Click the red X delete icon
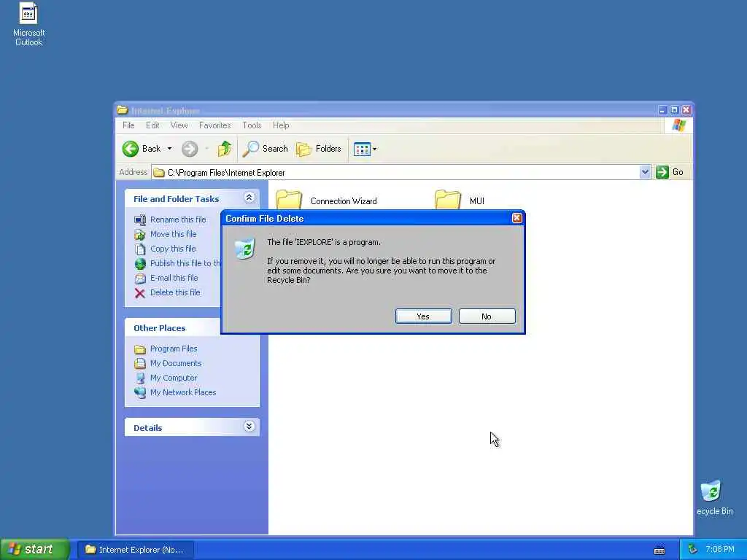The height and width of the screenshot is (560, 747). point(139,293)
